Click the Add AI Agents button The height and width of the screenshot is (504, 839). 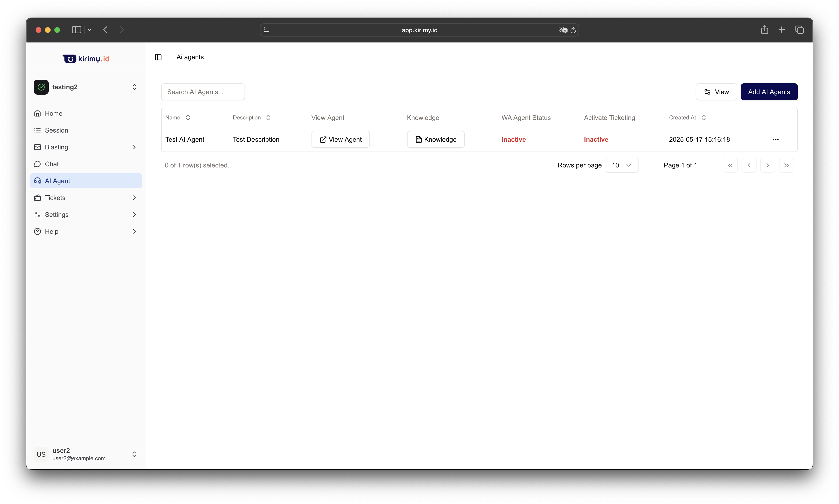coord(769,92)
